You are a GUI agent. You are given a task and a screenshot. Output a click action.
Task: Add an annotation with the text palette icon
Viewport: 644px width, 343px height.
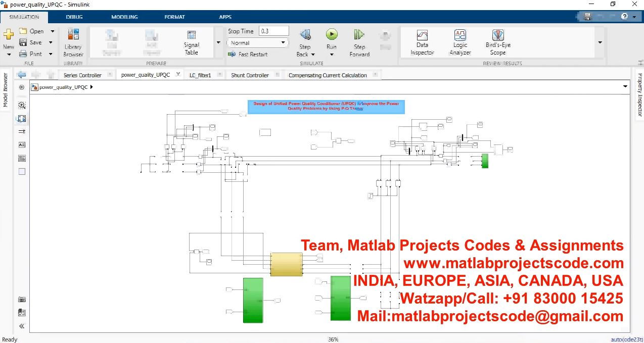point(22,144)
